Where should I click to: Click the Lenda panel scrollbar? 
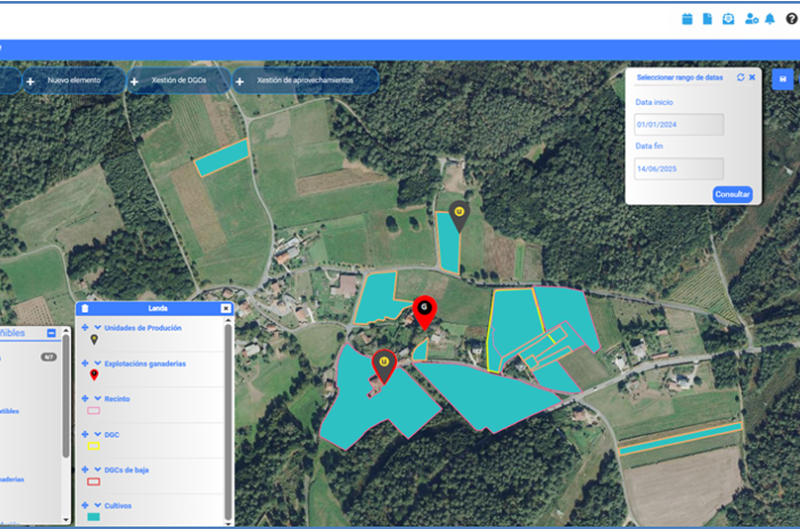tap(229, 421)
